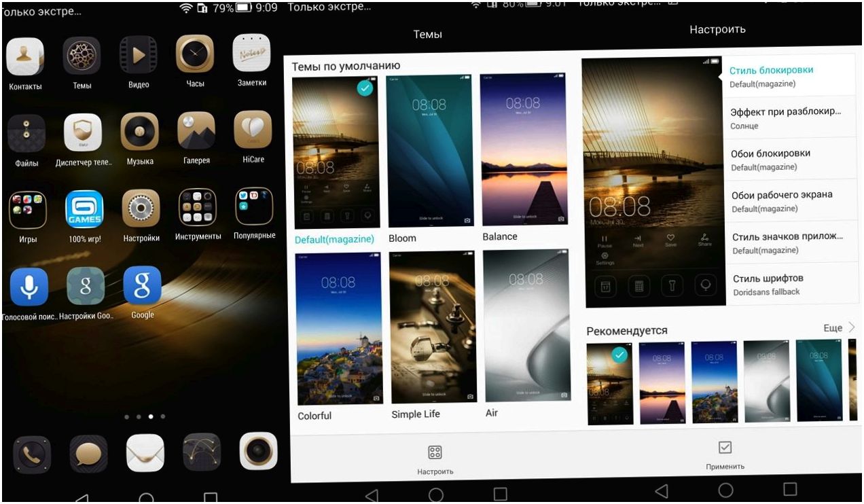864x504 pixels.
Task: Open the Темы app icon
Action: (82, 56)
